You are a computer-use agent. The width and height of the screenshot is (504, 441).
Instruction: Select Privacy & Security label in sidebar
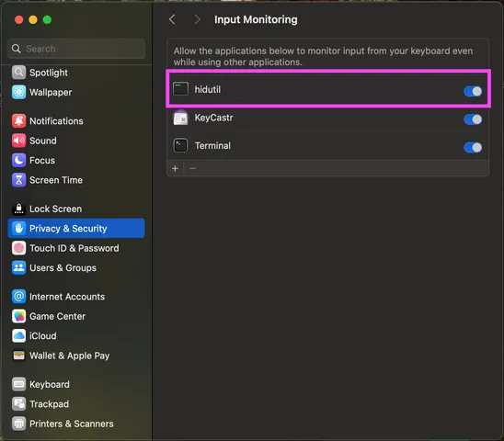click(68, 229)
